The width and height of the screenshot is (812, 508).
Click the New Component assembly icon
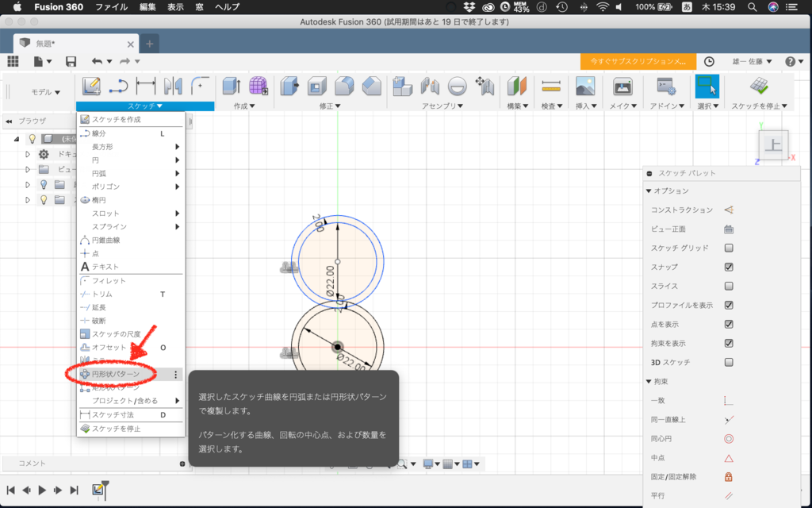click(402, 86)
